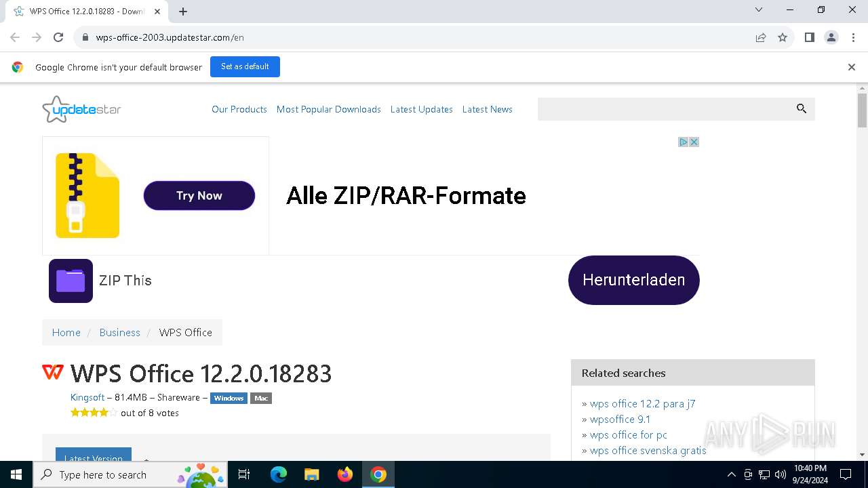This screenshot has height=488, width=868.
Task: Open 'wps office for pc' related search
Action: tap(629, 435)
